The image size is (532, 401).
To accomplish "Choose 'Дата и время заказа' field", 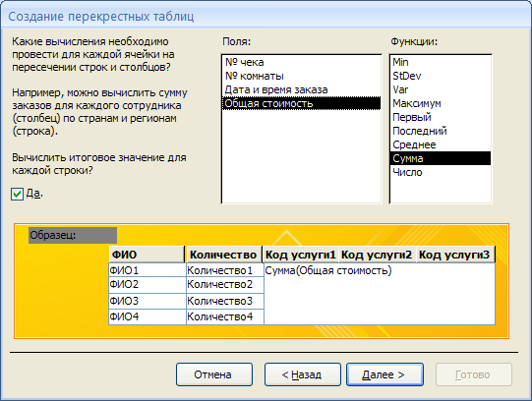I will pos(301,89).
